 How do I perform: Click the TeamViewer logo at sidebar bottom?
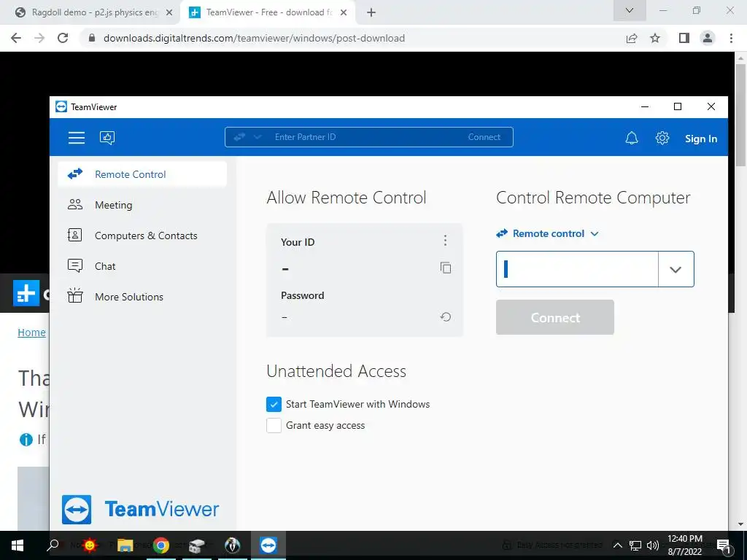pos(140,509)
